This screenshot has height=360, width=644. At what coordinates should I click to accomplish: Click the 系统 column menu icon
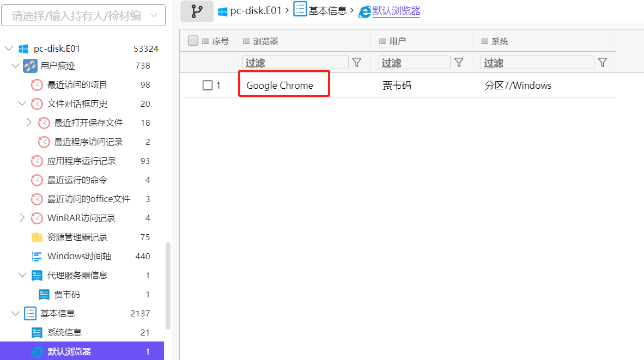(485, 41)
